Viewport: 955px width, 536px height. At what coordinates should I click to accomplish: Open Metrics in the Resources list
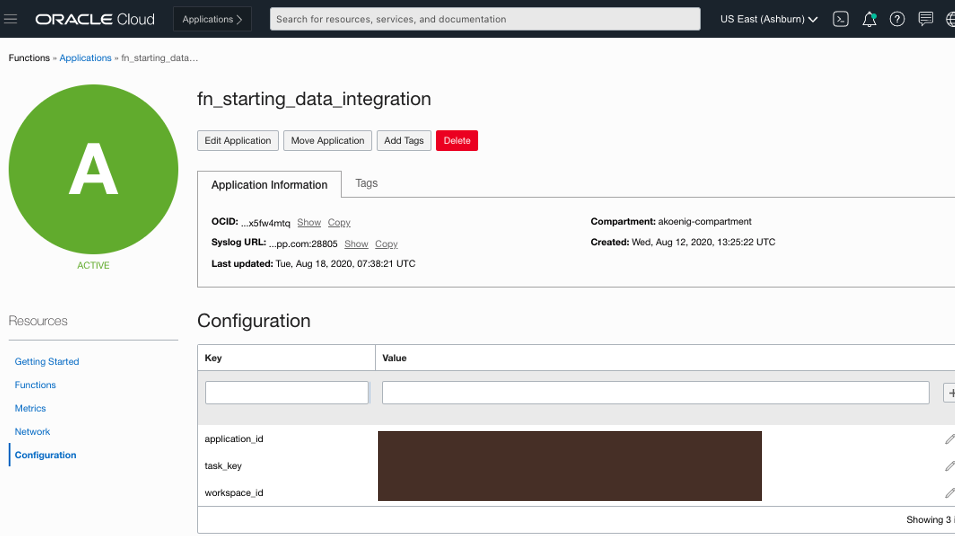(x=30, y=408)
